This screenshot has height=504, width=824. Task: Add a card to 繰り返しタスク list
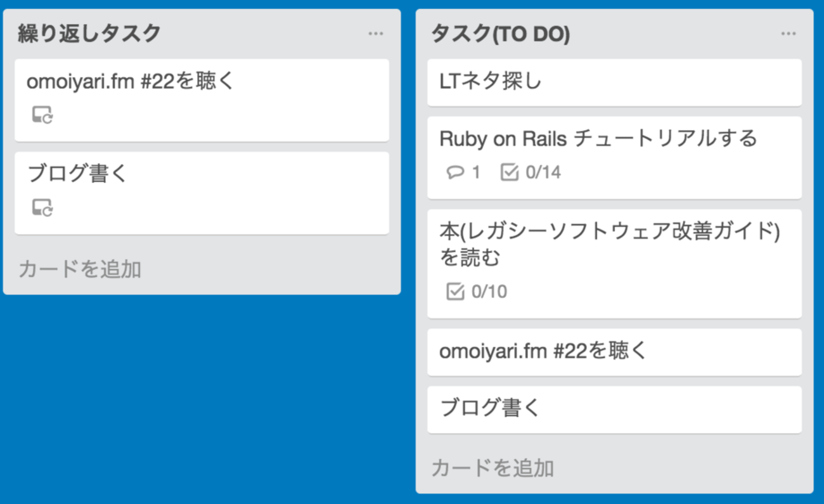(x=80, y=269)
